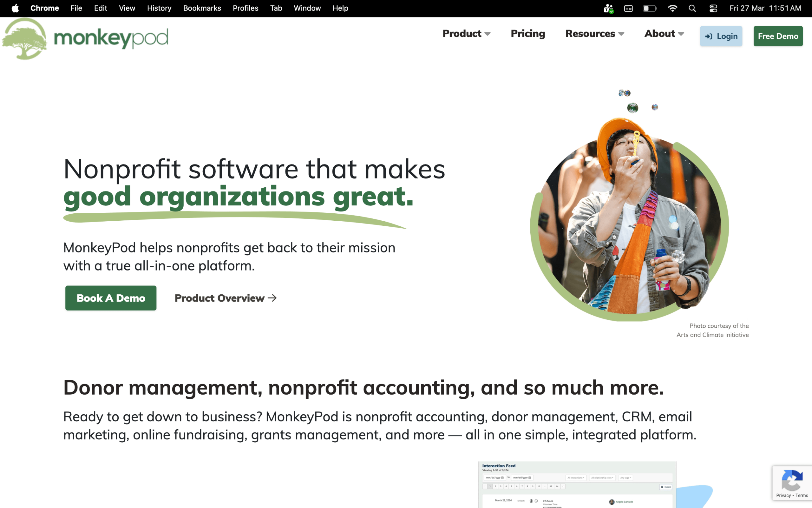The width and height of the screenshot is (812, 508).
Task: Click 'Arts and Climate Initiative' caption
Action: [712, 335]
